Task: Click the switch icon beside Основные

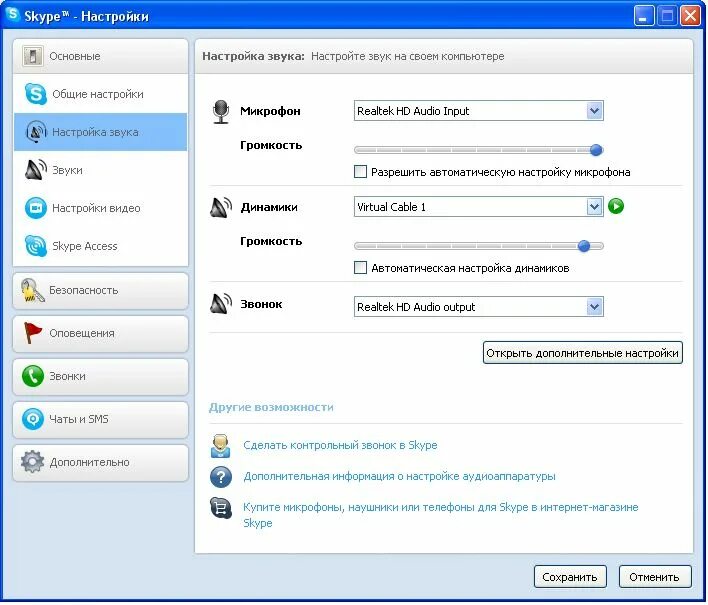Action: 33,56
